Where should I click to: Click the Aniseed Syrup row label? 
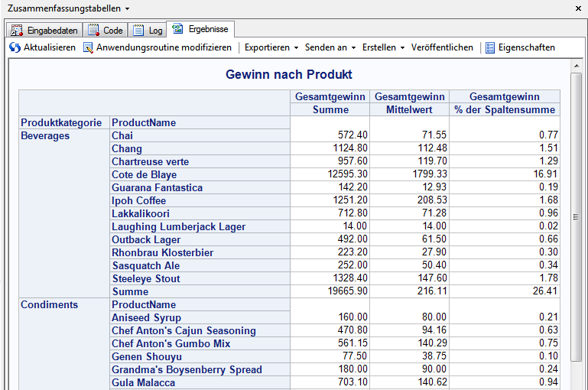[x=146, y=317]
